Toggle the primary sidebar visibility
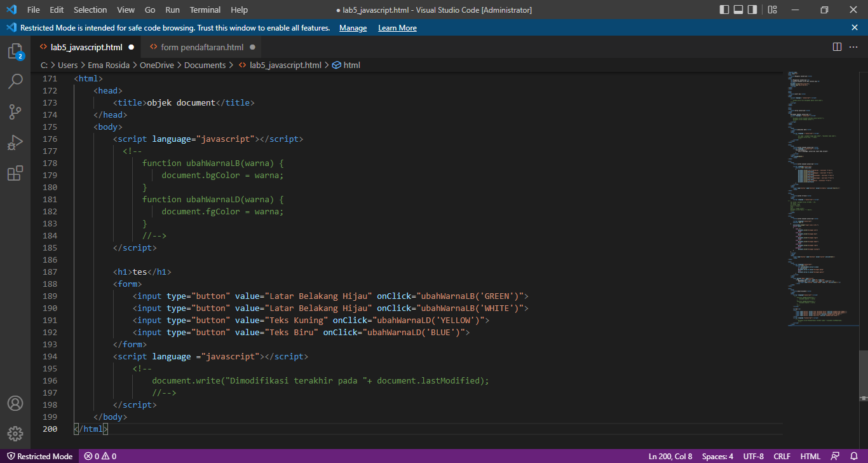The image size is (868, 463). click(x=724, y=10)
